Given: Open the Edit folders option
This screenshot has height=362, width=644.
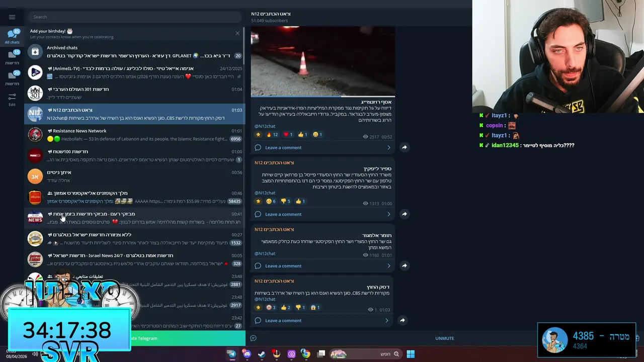Looking at the screenshot, I should pyautogui.click(x=12, y=99).
